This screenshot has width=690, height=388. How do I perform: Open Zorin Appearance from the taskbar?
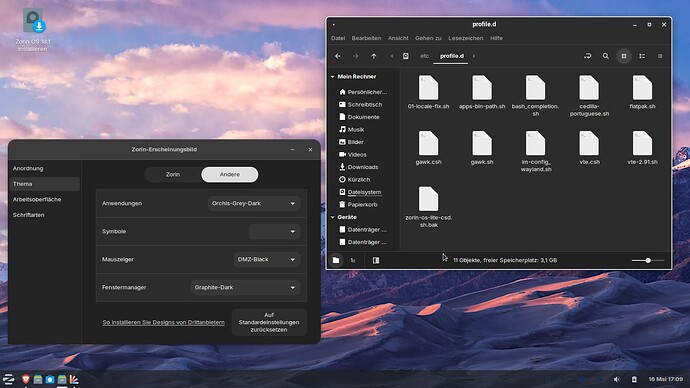(x=74, y=379)
